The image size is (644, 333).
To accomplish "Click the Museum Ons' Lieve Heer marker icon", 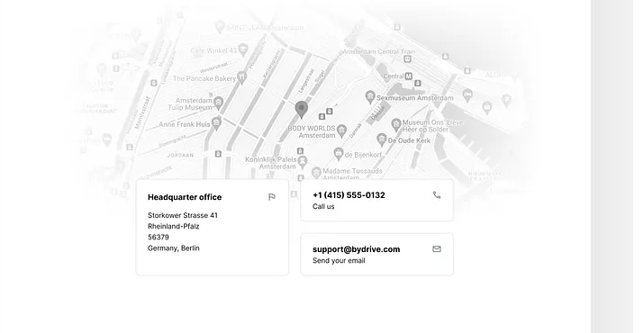I will pos(396,124).
